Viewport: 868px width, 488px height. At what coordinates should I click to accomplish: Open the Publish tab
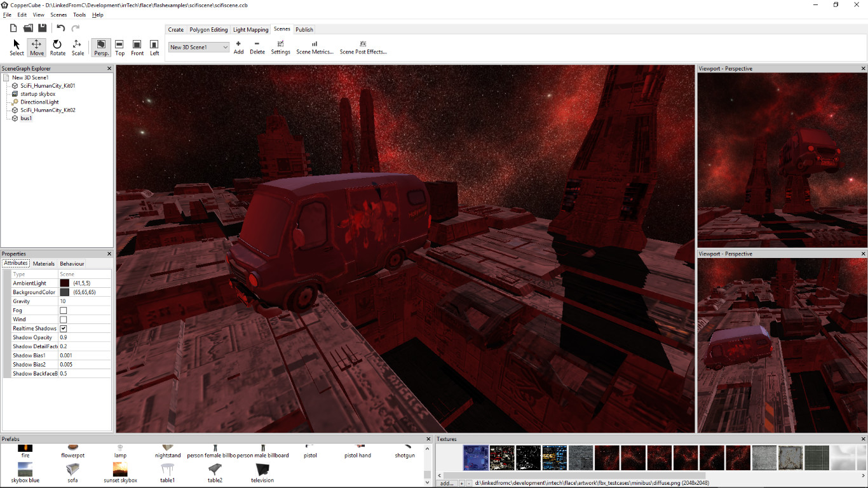(304, 29)
